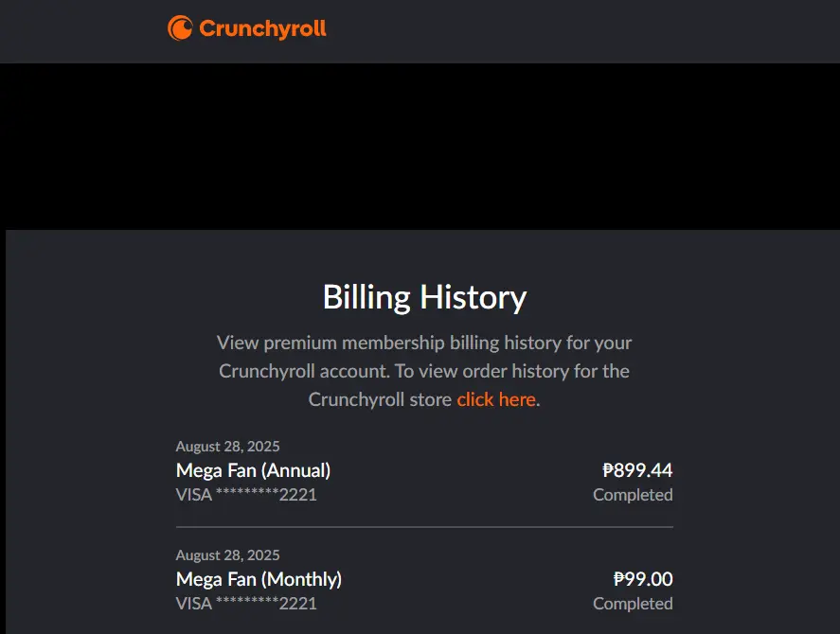Screen dimensions: 840x634
Task: Click the 'Crunchyroll account. To view order' text line
Action: (424, 371)
